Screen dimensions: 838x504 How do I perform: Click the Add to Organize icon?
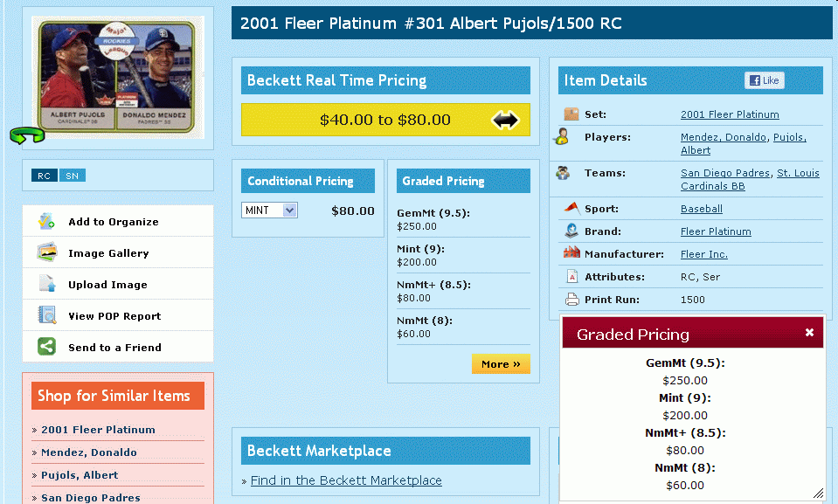[x=46, y=221]
